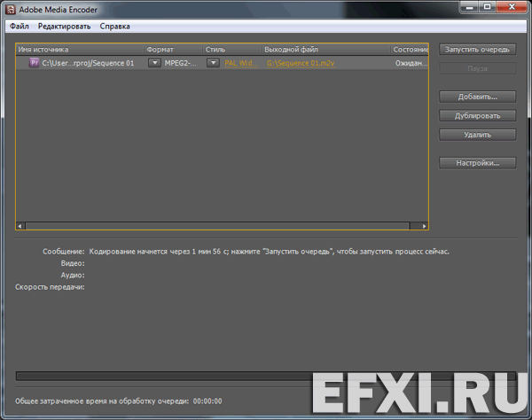The image size is (532, 420).
Task: Click the Adobe Media Encoder title bar icon
Action: click(11, 10)
